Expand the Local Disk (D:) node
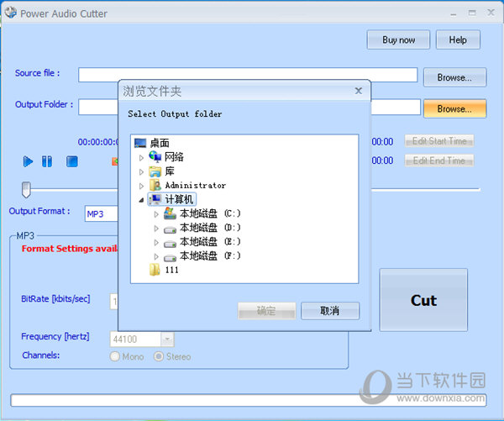The width and height of the screenshot is (504, 421). (156, 229)
